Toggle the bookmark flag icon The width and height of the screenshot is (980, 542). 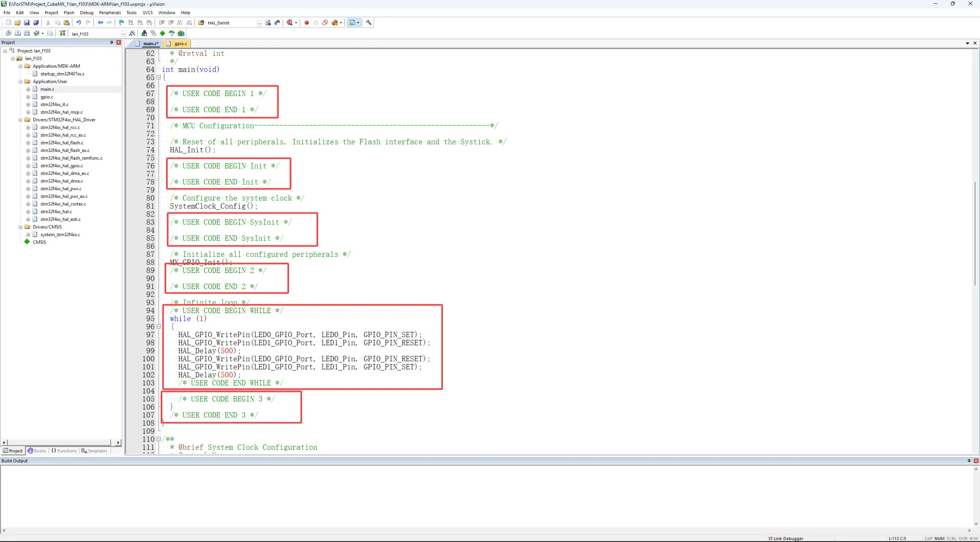tap(122, 23)
